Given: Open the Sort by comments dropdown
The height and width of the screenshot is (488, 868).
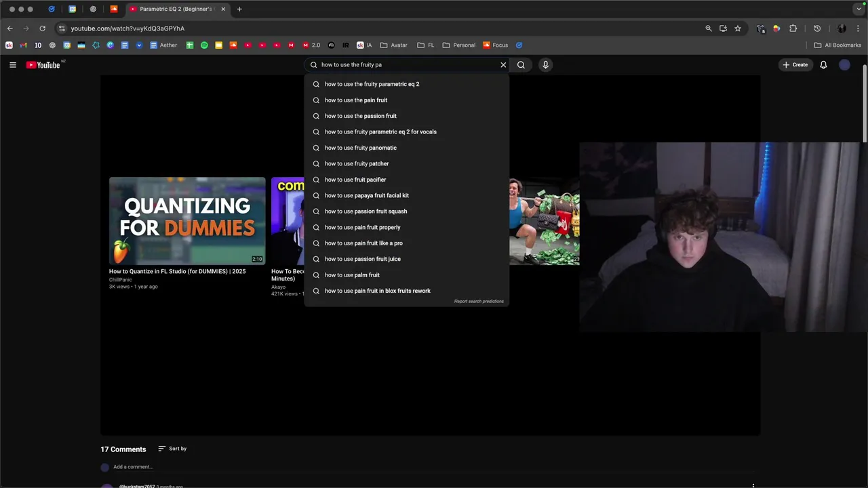Looking at the screenshot, I should 172,449.
